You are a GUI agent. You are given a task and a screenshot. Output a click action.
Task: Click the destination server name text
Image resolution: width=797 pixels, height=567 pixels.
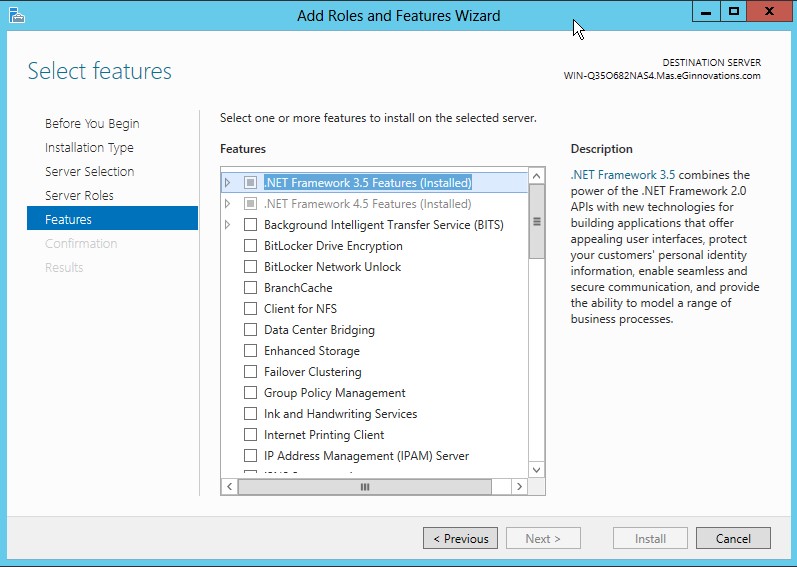point(662,76)
